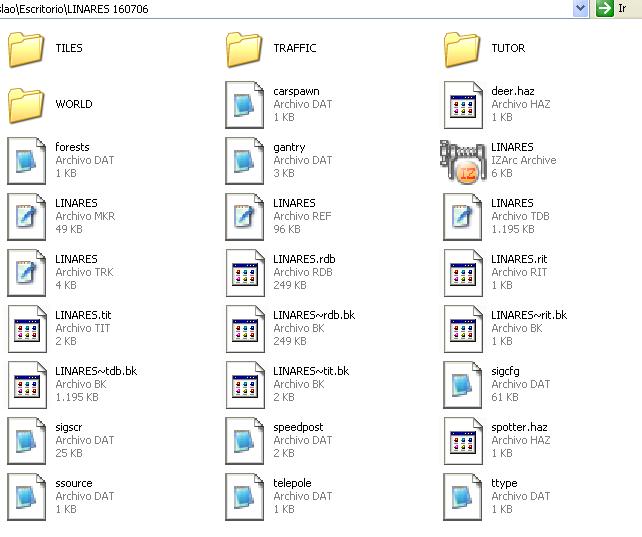Select the LINARES MKR file icon
Image resolution: width=642 pixels, height=537 pixels.
point(26,216)
